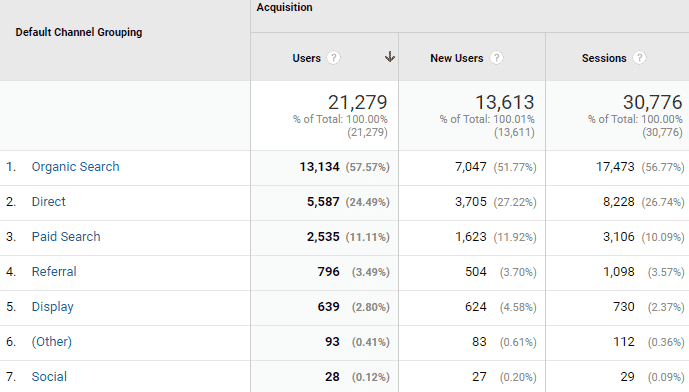
Task: Open the (Other) channel row
Action: (x=51, y=341)
